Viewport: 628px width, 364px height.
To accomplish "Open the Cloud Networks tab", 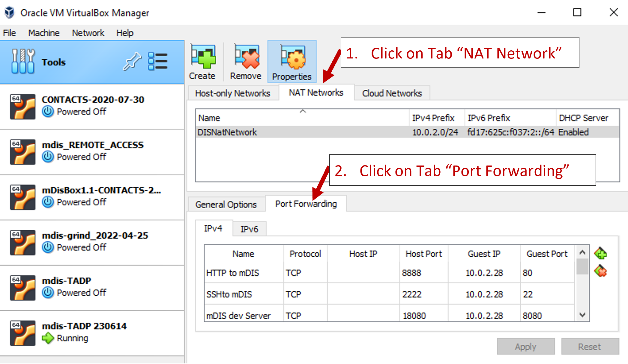I will (x=392, y=93).
